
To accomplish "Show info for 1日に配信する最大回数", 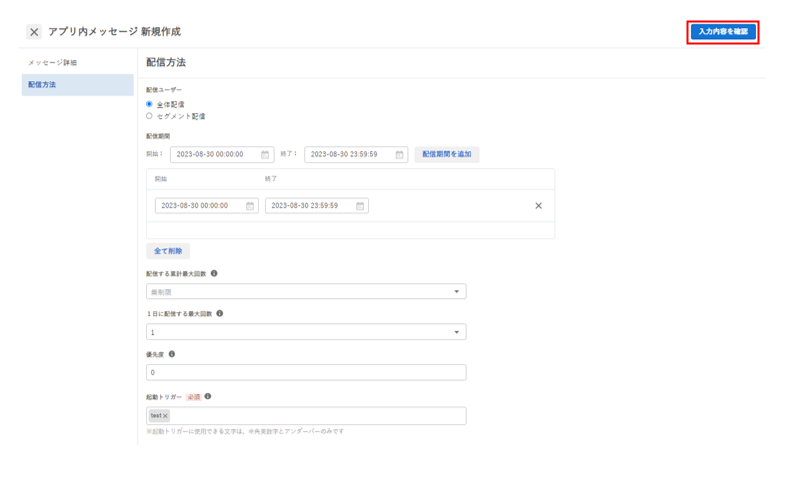I will click(220, 313).
